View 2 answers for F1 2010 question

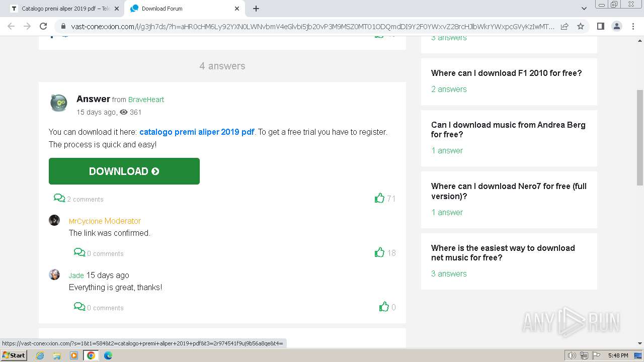coord(449,89)
